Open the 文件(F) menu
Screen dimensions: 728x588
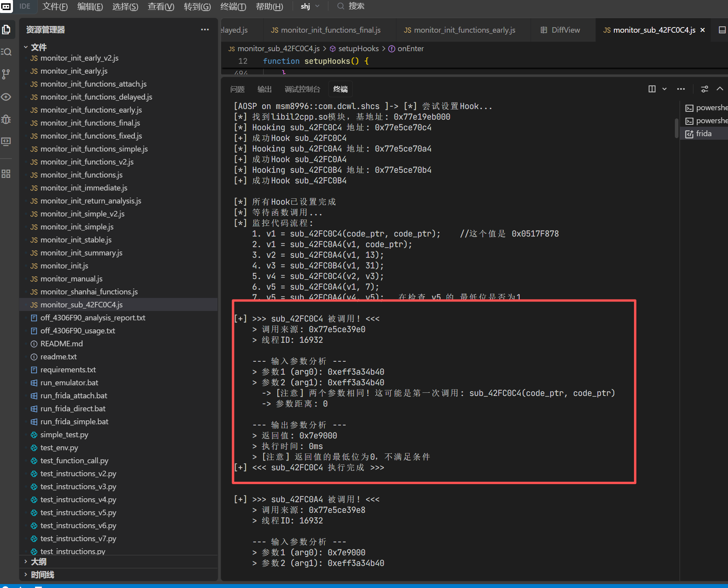click(55, 6)
